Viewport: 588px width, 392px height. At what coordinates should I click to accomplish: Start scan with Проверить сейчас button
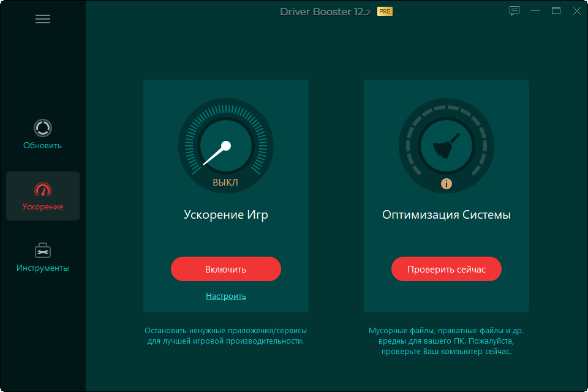coord(447,269)
